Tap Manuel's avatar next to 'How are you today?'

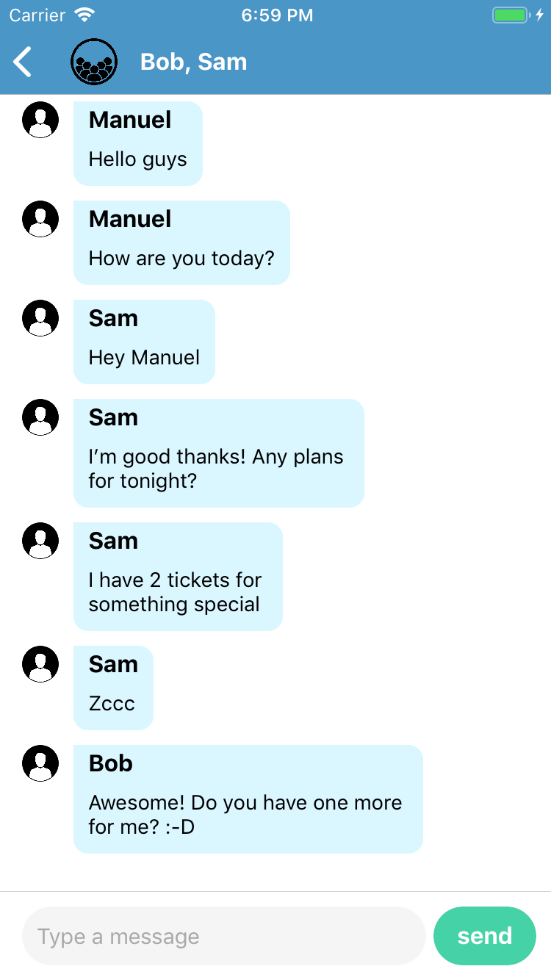coord(40,218)
